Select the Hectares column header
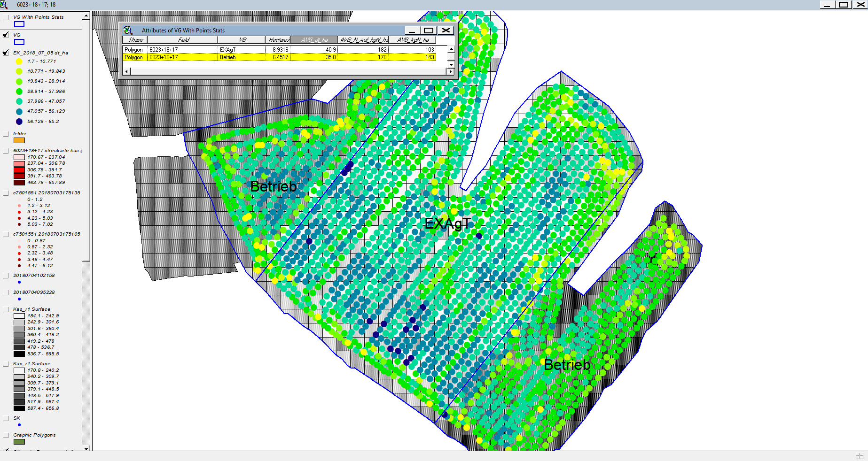Image resolution: width=868 pixels, height=461 pixels. pos(278,40)
